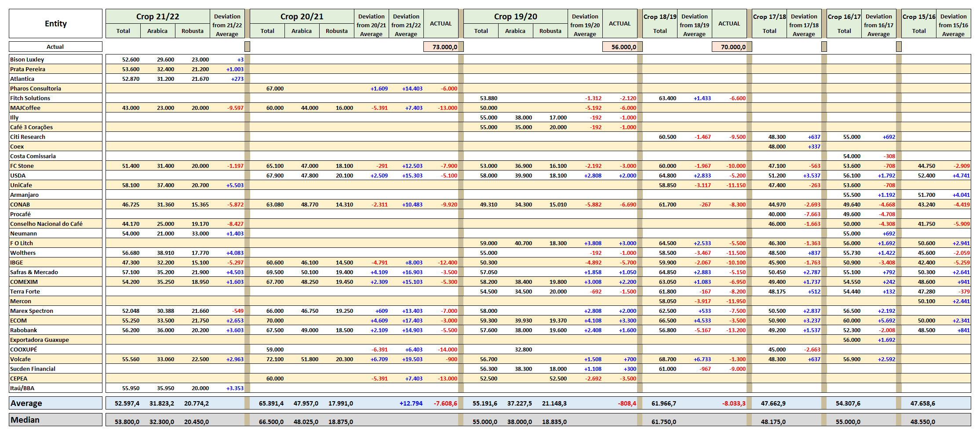
Task: Click the Pharos Consultoria entity name
Action: click(36, 88)
